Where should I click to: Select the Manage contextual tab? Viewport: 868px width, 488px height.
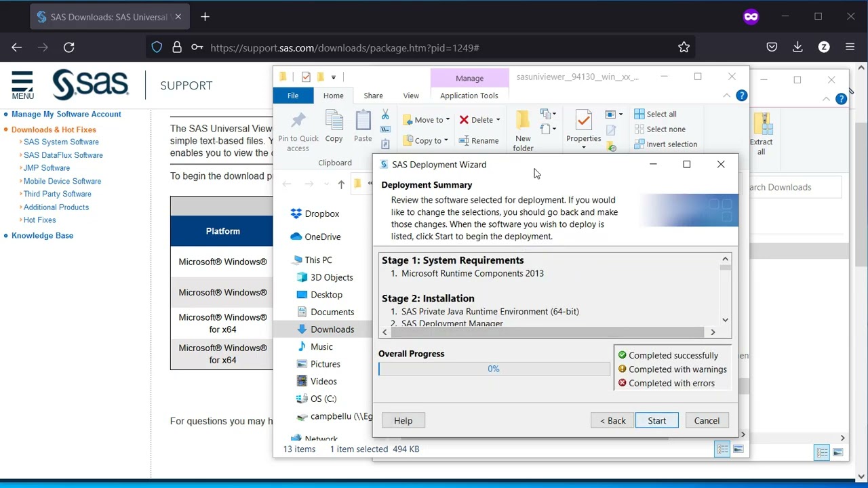point(469,78)
